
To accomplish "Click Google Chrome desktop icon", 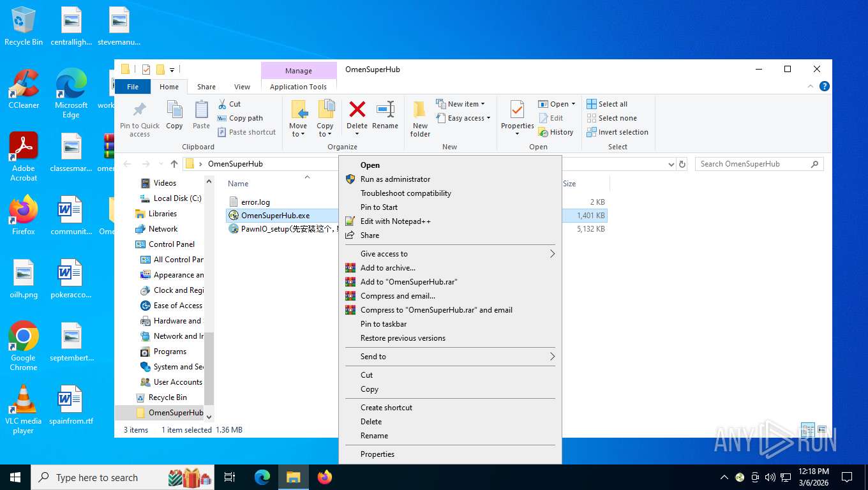I will coord(24,346).
